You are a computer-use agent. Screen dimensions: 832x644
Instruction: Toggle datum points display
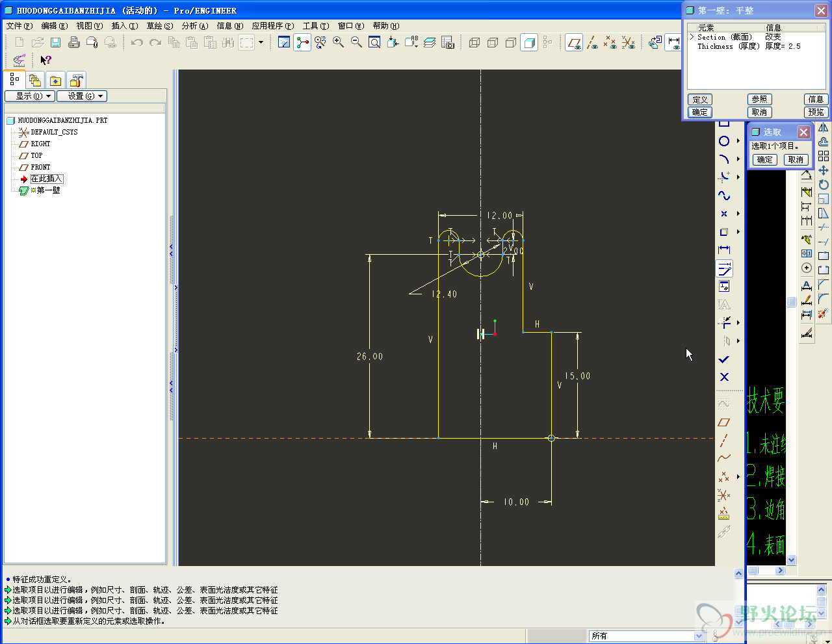[610, 42]
